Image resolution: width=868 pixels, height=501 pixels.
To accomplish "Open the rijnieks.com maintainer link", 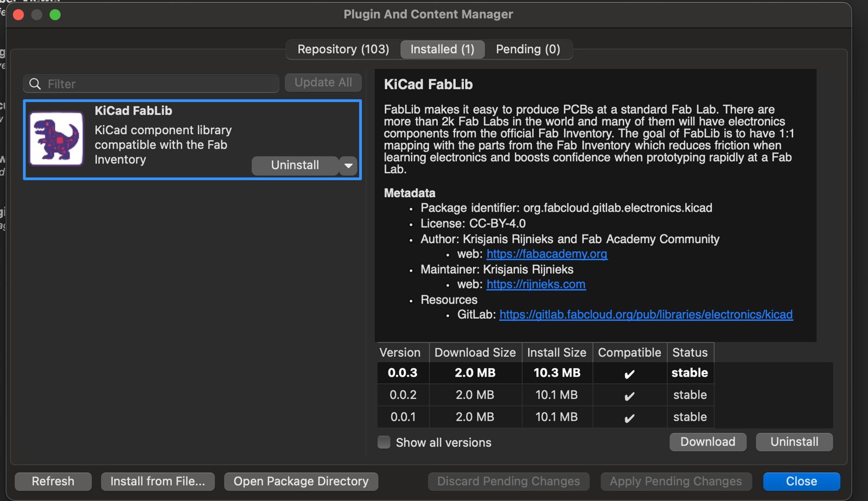I will [536, 284].
